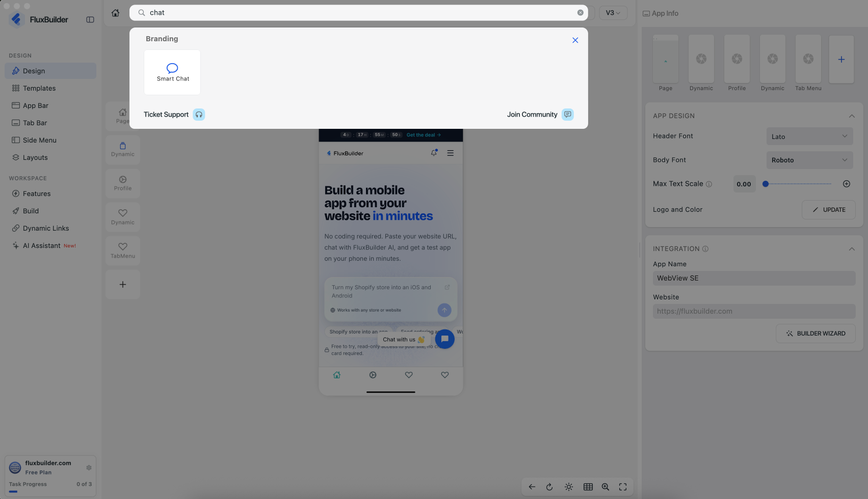This screenshot has width=868, height=499.
Task: Click Max Text Scale info icon
Action: click(708, 184)
